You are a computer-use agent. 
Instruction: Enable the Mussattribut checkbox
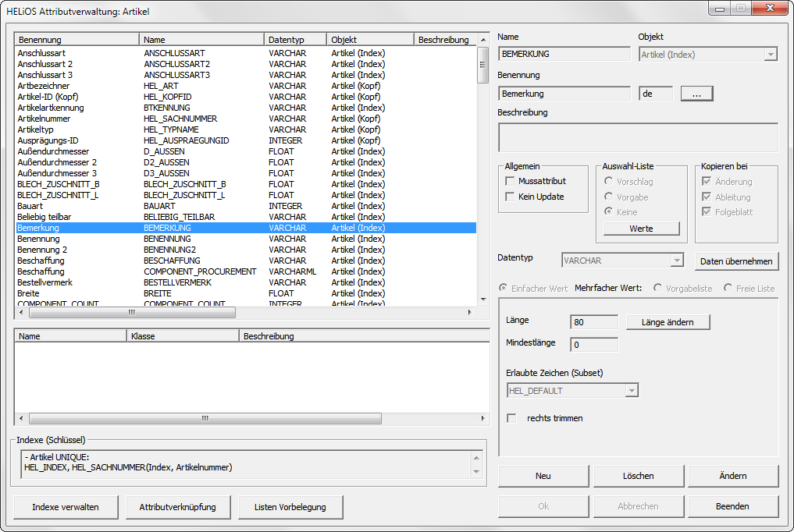[511, 181]
